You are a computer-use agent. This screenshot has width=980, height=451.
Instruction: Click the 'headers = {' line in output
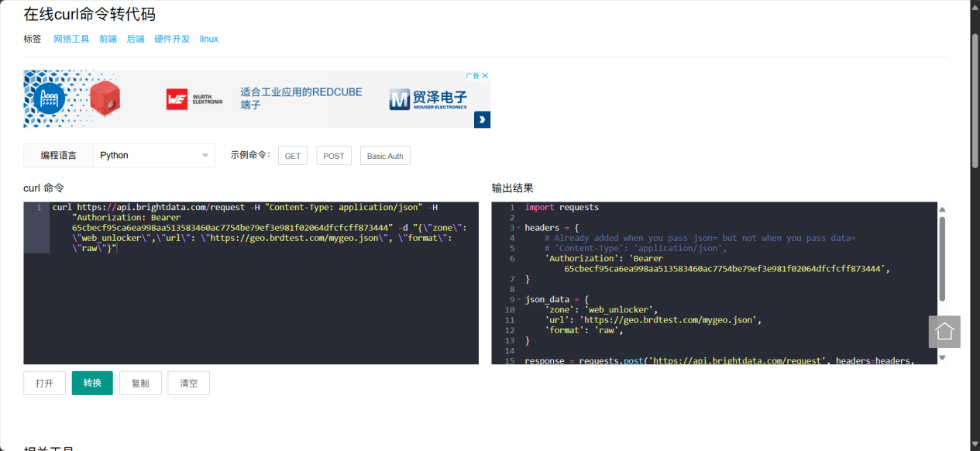552,228
